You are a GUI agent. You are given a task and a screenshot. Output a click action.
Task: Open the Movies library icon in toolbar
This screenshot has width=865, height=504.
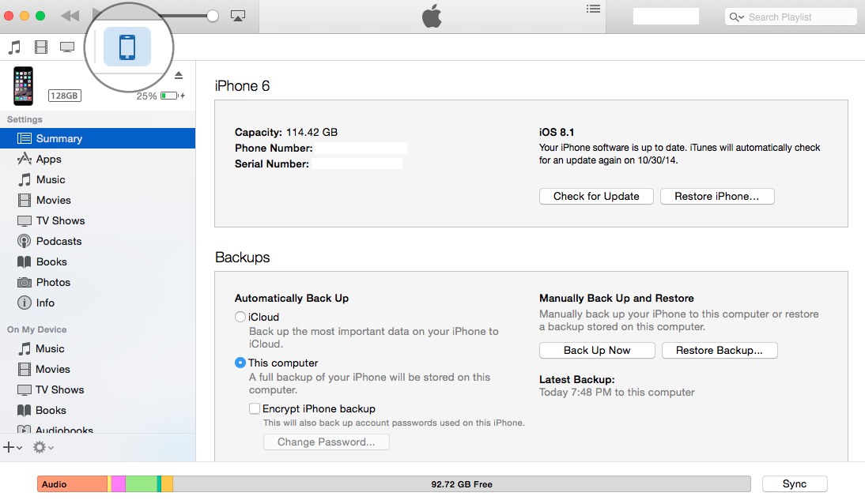(x=41, y=47)
